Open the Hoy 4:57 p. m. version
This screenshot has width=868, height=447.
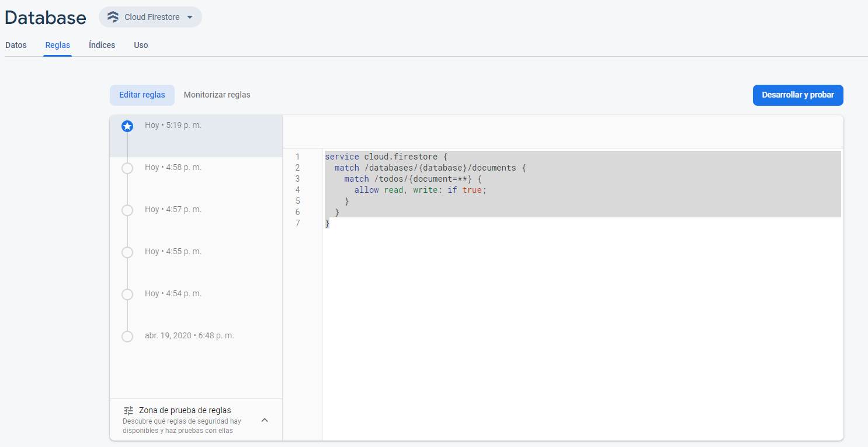pyautogui.click(x=196, y=220)
